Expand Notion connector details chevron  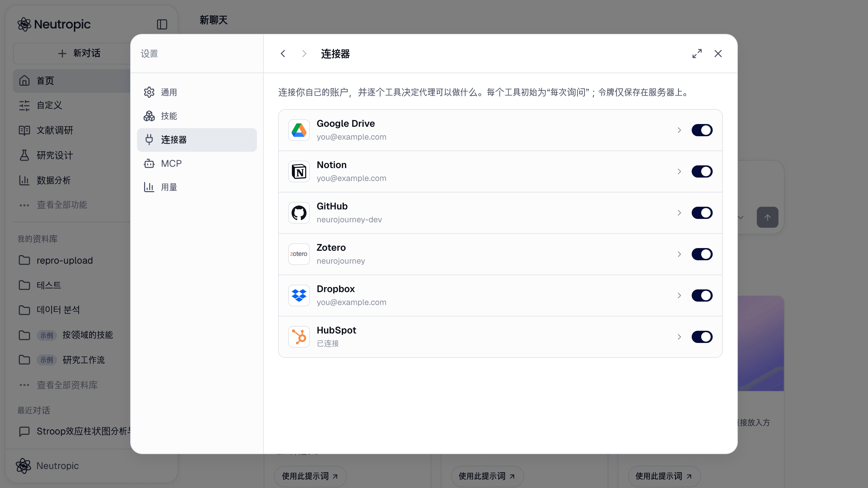tap(679, 171)
